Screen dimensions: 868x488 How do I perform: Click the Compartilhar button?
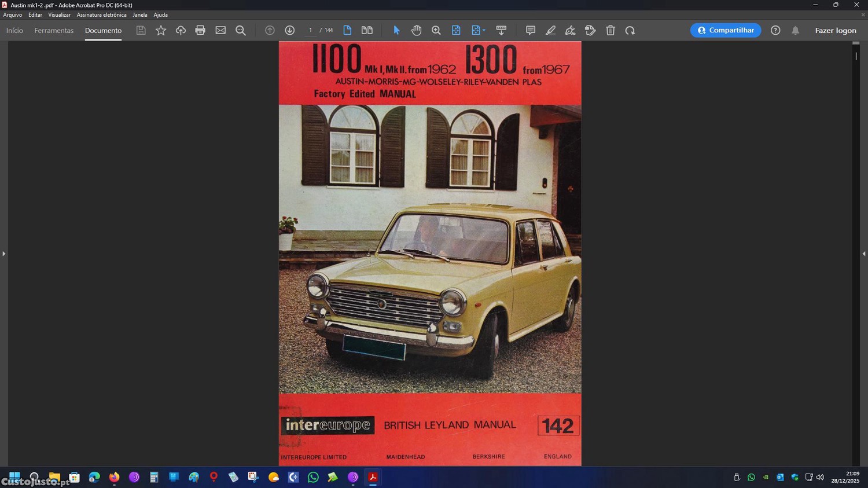[725, 31]
